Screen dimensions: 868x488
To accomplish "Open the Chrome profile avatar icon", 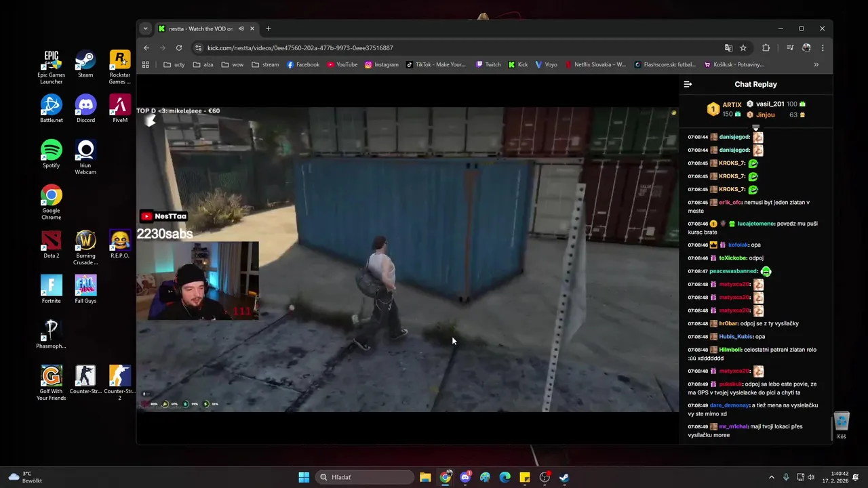I will (806, 48).
